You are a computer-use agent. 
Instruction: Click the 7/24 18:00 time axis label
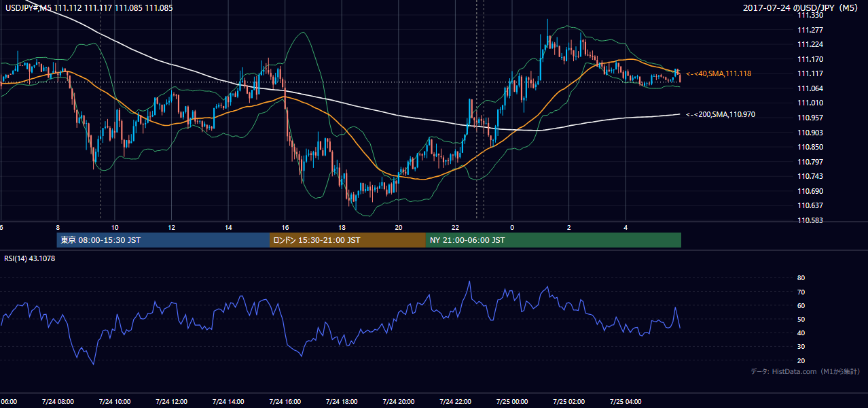point(341,402)
